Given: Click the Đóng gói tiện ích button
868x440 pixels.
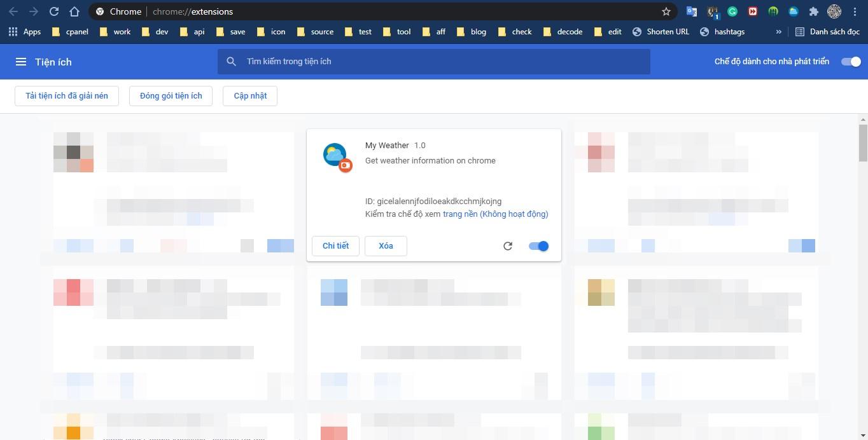Looking at the screenshot, I should click(x=171, y=96).
